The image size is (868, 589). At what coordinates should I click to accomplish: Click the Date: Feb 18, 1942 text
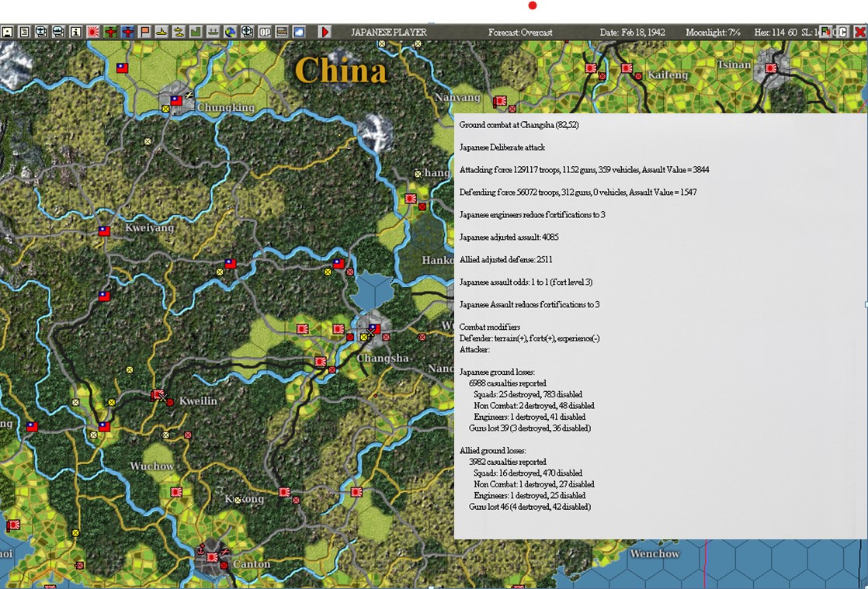(x=632, y=32)
